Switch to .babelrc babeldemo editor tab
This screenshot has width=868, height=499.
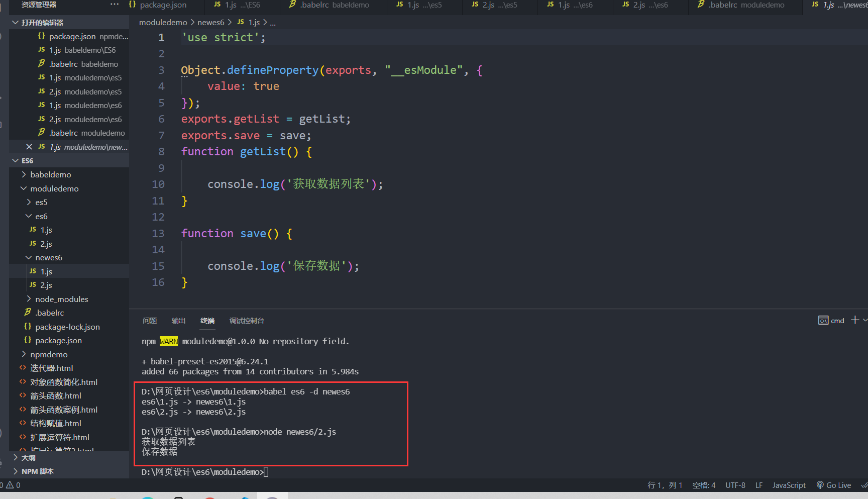click(334, 5)
